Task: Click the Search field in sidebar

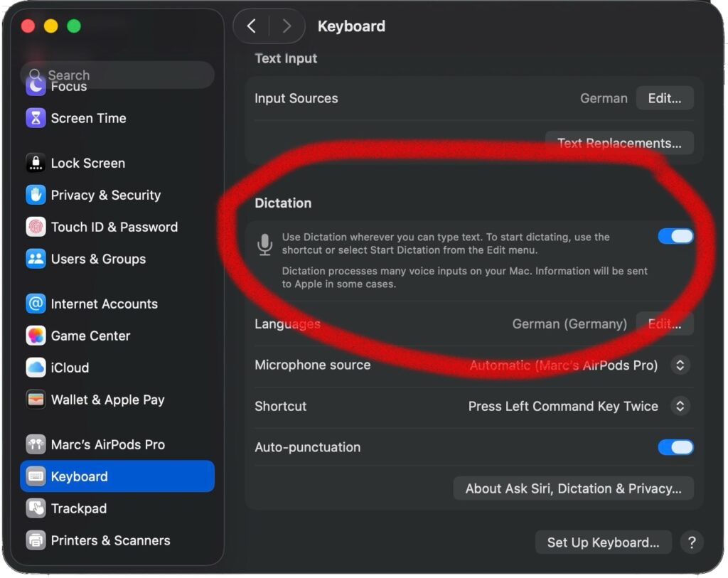Action: coord(117,75)
